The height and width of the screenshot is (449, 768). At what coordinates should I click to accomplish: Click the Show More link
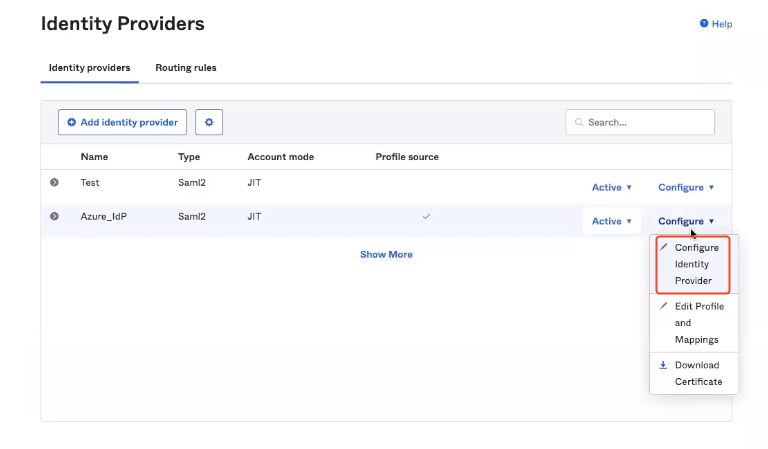(x=386, y=254)
